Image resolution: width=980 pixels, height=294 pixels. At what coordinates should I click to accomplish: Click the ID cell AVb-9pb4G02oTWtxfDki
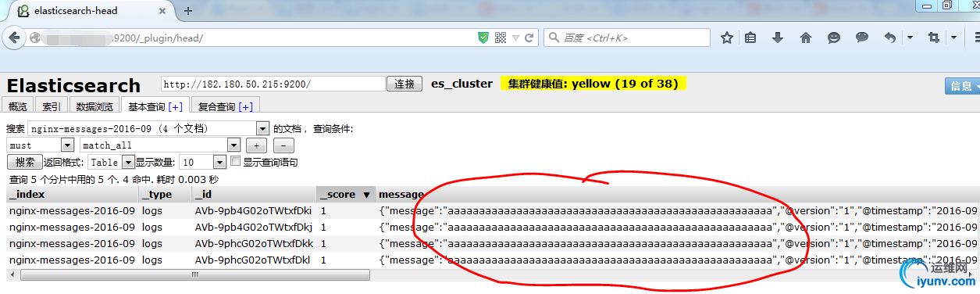click(253, 210)
